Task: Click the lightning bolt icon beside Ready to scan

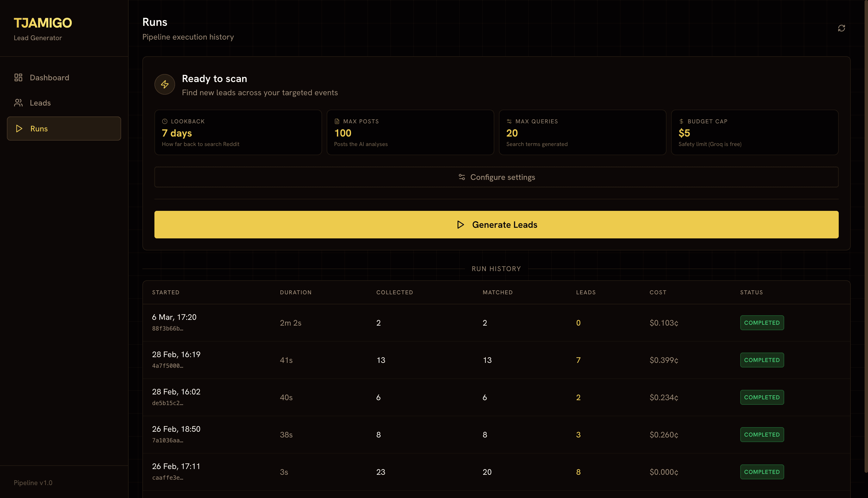Action: click(164, 84)
